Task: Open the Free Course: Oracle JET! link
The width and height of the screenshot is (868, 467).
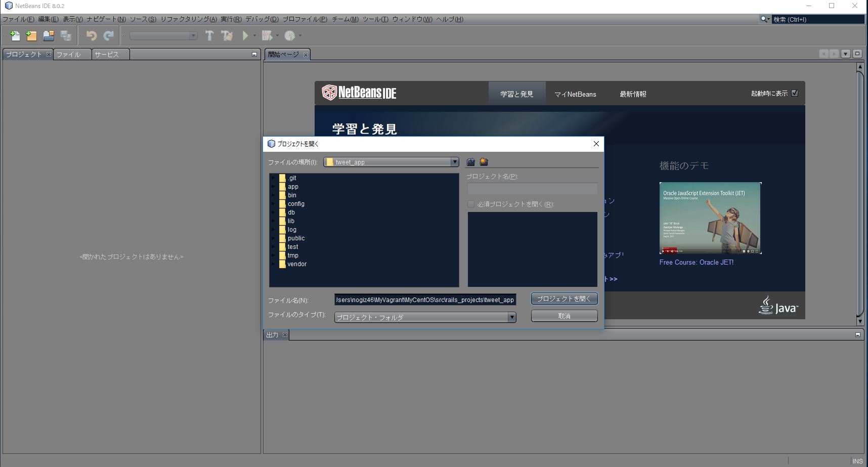Action: pyautogui.click(x=697, y=262)
